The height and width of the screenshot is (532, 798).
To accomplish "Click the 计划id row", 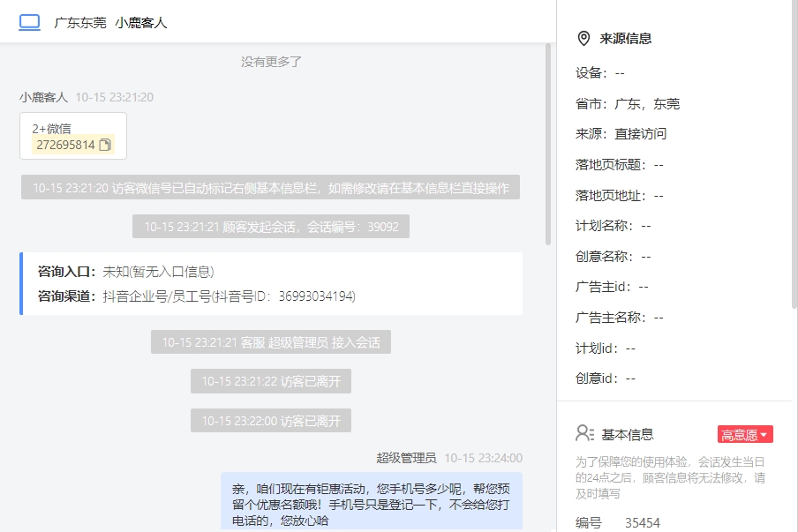I will tap(606, 348).
